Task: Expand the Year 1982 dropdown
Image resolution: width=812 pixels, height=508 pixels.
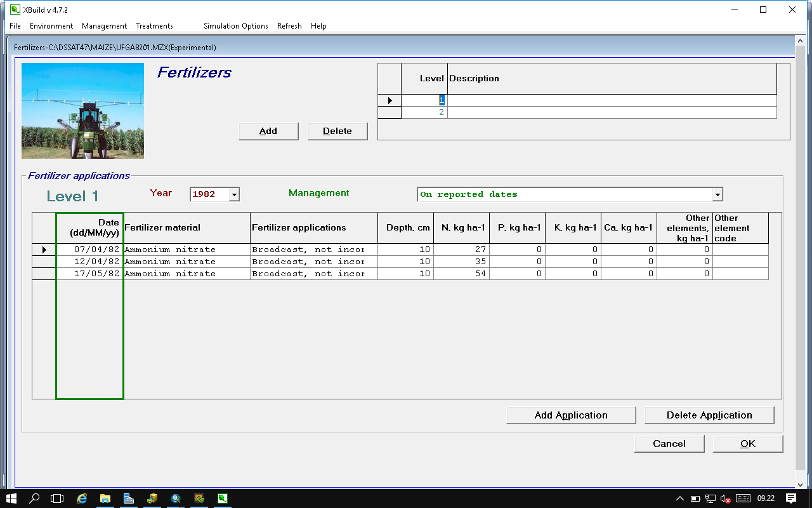Action: click(x=234, y=194)
